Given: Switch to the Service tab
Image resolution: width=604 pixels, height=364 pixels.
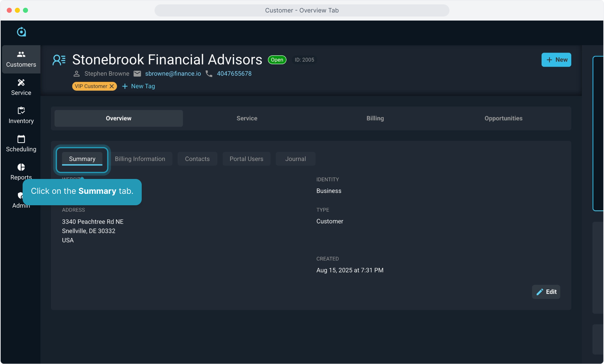Looking at the screenshot, I should pos(247,118).
